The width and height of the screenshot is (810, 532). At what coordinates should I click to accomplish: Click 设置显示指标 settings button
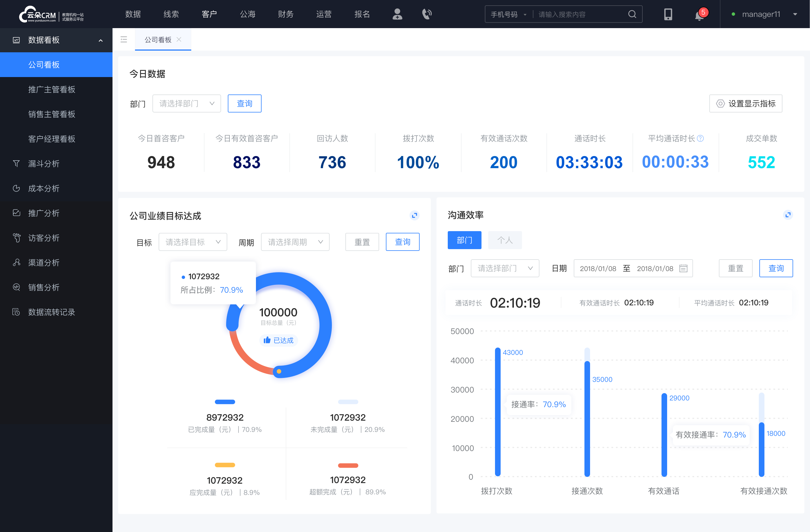745,103
